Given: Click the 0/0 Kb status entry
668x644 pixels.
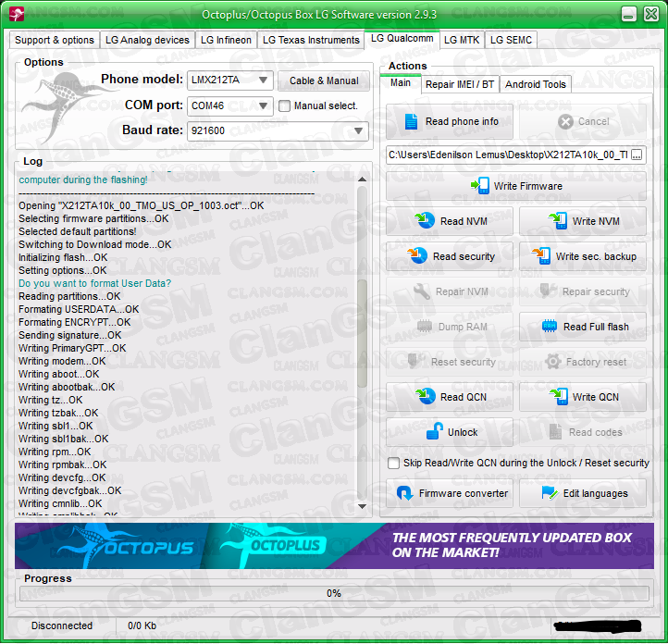Looking at the screenshot, I should pos(142,625).
